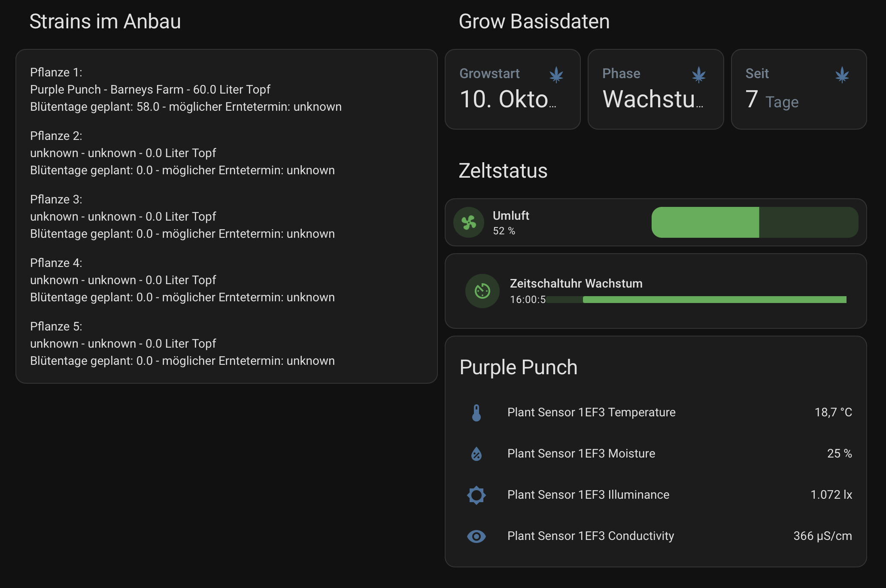Viewport: 886px width, 588px height.
Task: Click the thermometer icon for Temperature sensor
Action: [476, 412]
